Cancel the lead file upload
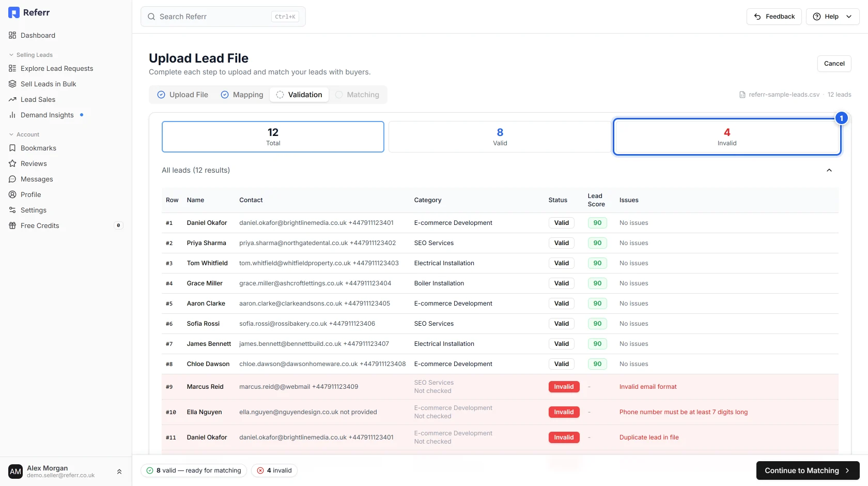This screenshot has width=868, height=486. pyautogui.click(x=834, y=64)
